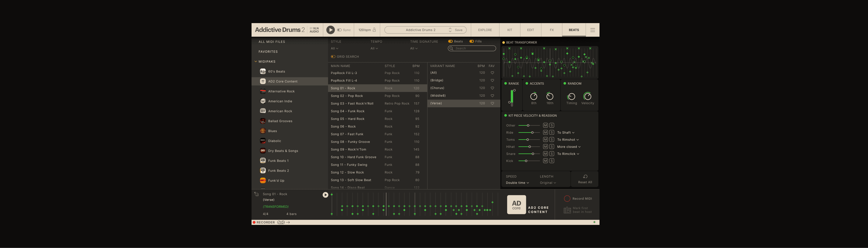
Task: Toggle the Fills filter switch
Action: click(471, 42)
